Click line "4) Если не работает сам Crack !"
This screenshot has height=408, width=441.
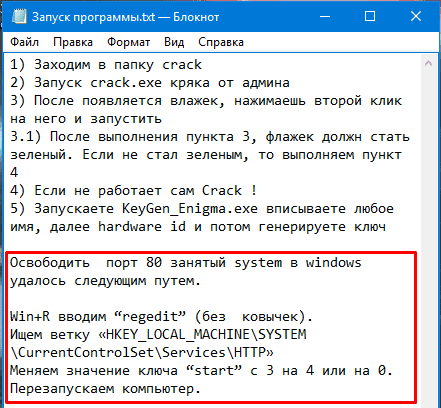click(133, 191)
